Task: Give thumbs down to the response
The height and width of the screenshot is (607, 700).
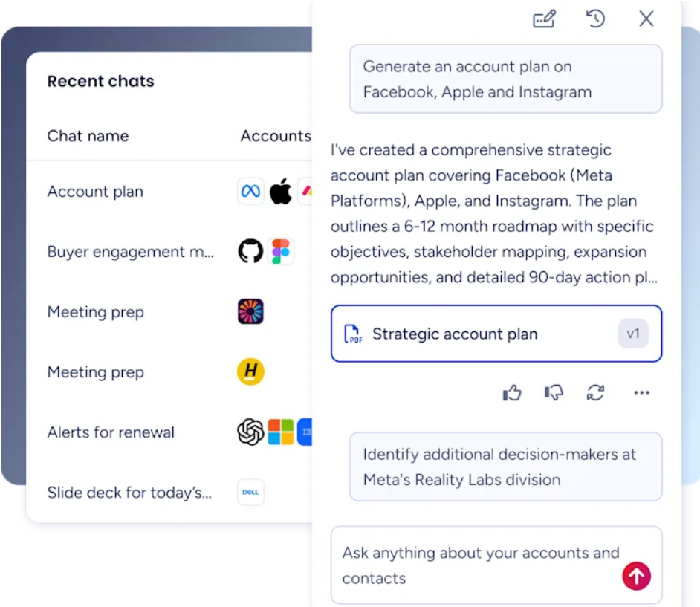Action: 554,393
